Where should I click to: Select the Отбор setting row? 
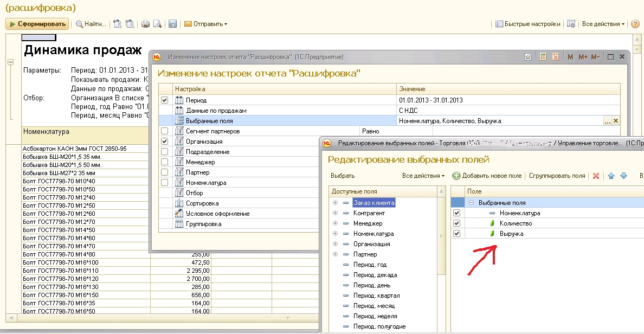[239, 192]
